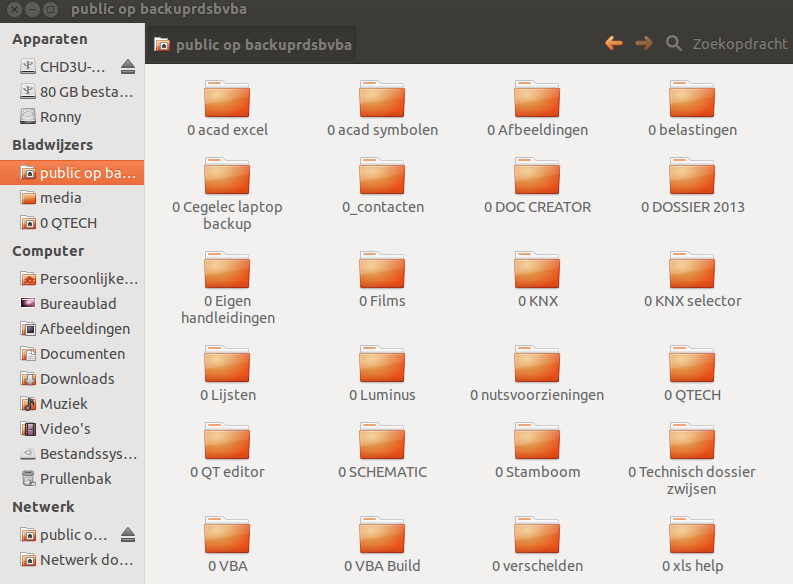This screenshot has width=793, height=584.
Task: Open Muziek folder in sidebar
Action: (64, 404)
